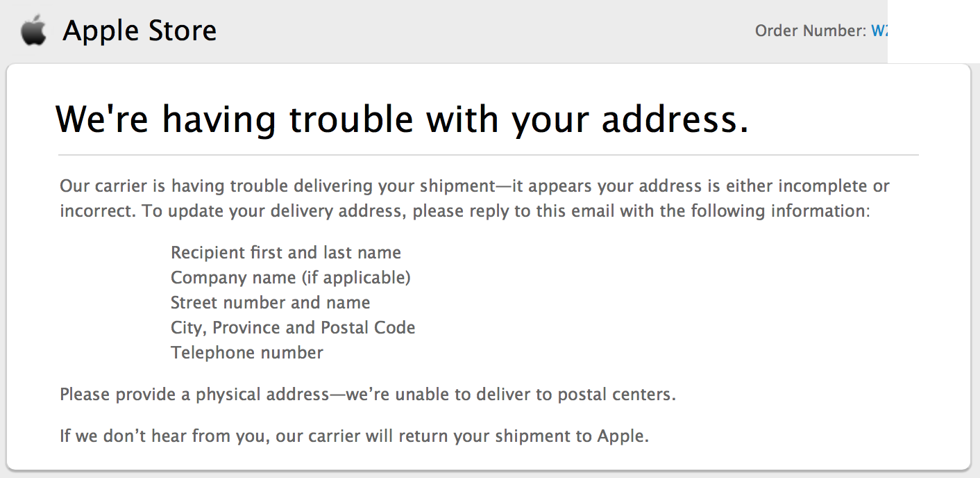Click the Order Number label
This screenshot has height=478, width=980.
click(x=811, y=31)
